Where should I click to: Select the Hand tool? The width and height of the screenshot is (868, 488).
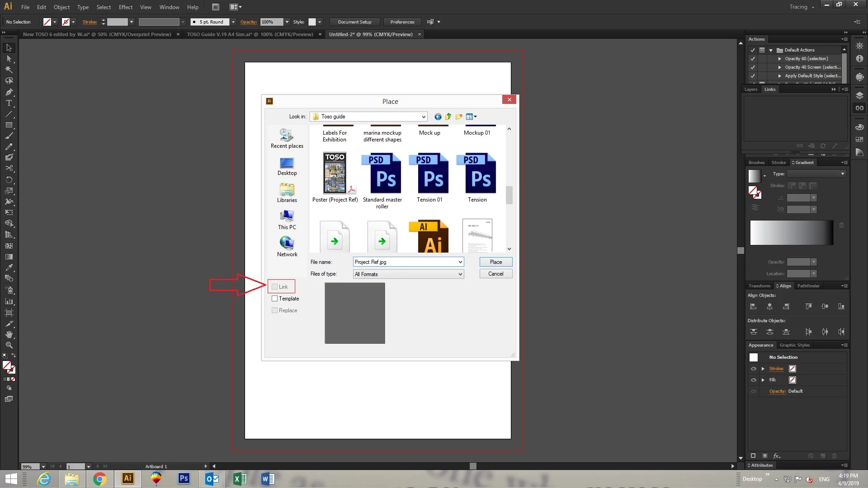point(9,334)
